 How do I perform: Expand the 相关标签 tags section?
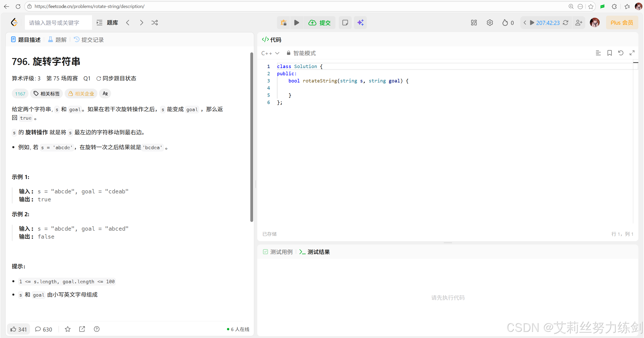tap(47, 94)
